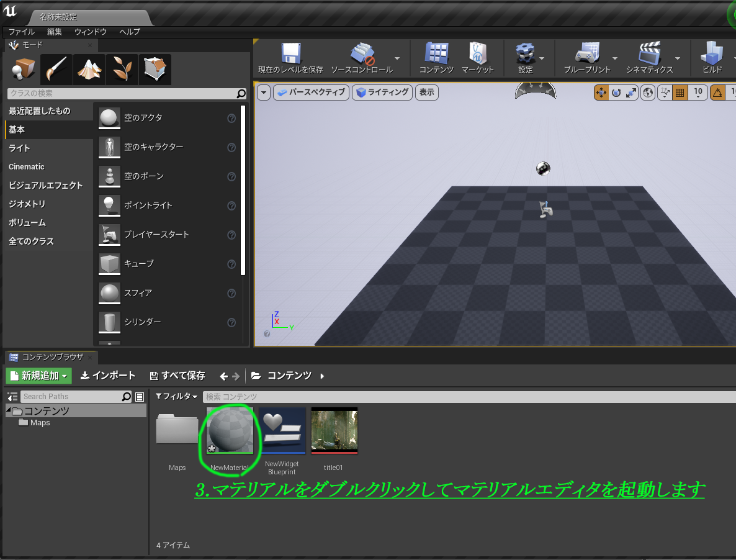736x560 pixels.
Task: Select the 全てのクラス category
Action: pos(49,242)
